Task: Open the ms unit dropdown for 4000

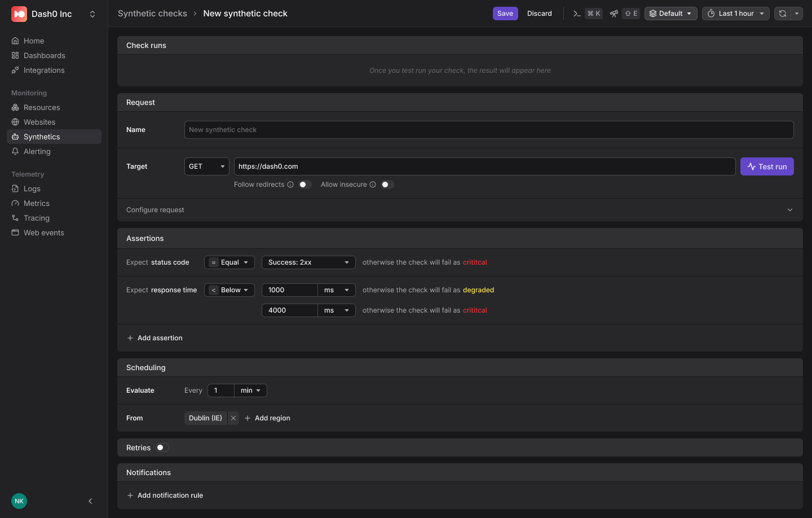Action: [337, 310]
